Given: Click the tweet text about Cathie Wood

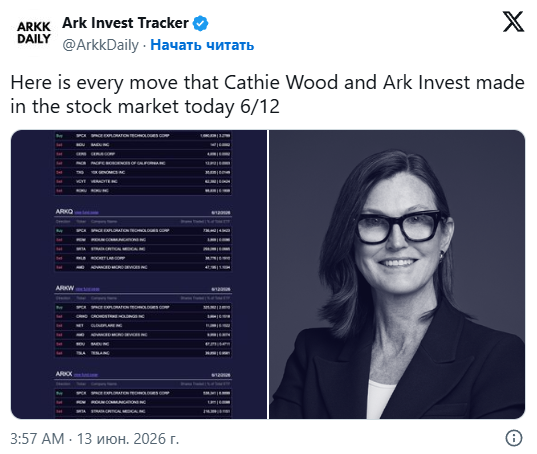Looking at the screenshot, I should 267,94.
